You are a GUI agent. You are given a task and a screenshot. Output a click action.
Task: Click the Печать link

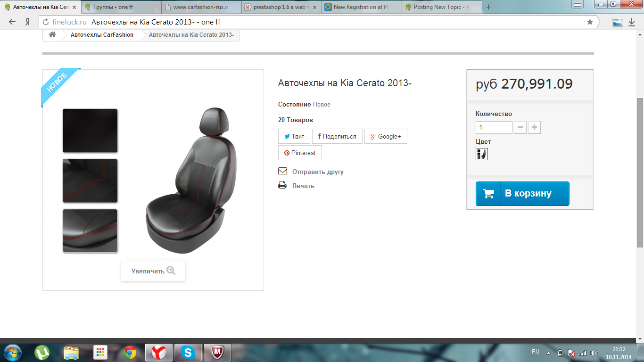[303, 186]
